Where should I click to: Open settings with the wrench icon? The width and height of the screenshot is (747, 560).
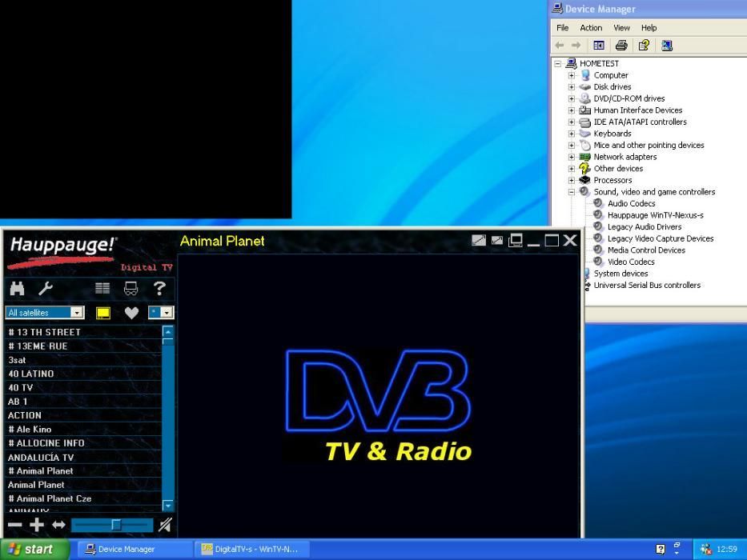tap(46, 289)
